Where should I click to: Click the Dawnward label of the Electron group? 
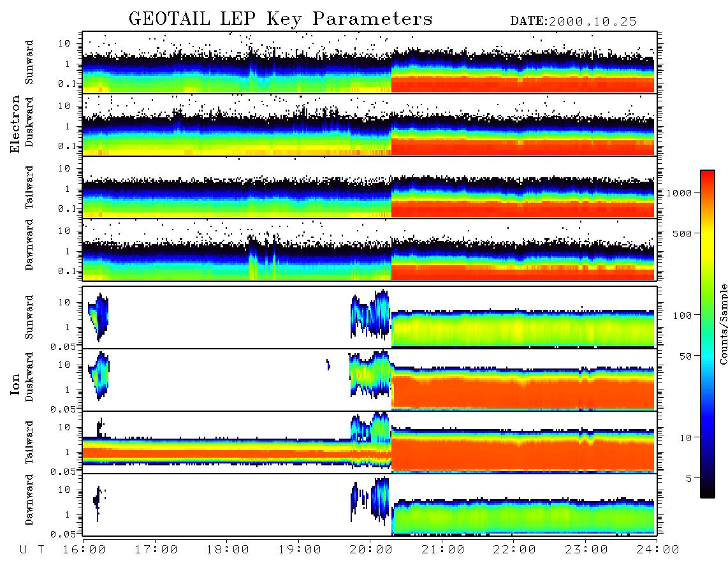(29, 245)
